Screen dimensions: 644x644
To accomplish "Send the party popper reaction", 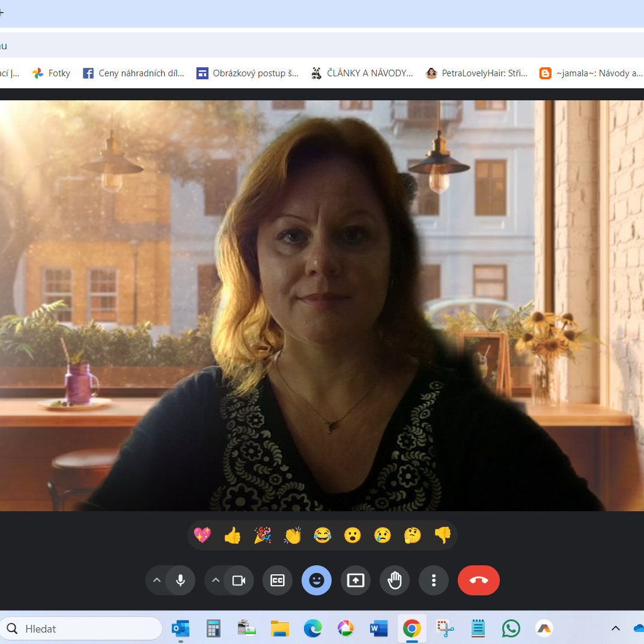I will click(263, 535).
